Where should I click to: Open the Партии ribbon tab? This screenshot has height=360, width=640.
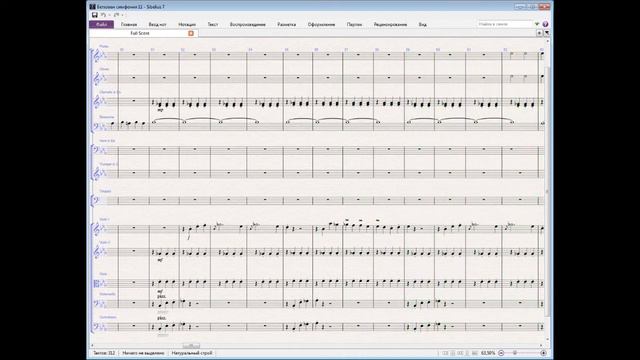pos(354,24)
